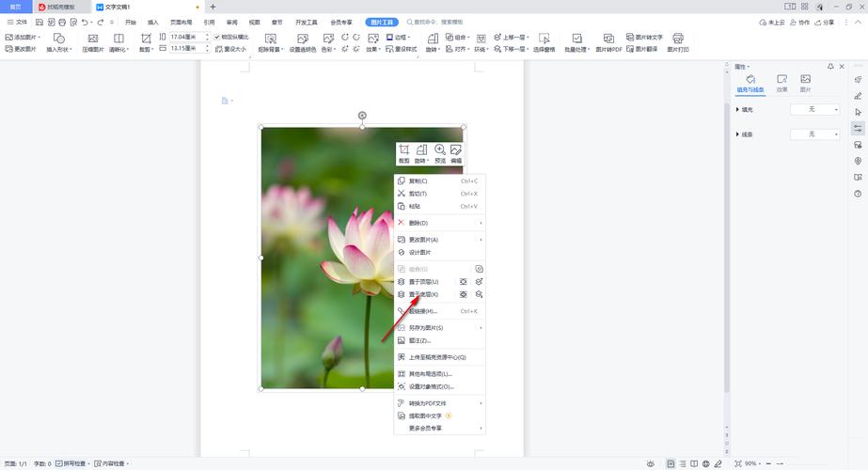The width and height of the screenshot is (868, 470).
Task: Click Move Up One Layer (上移一层)
Action: [x=511, y=37]
